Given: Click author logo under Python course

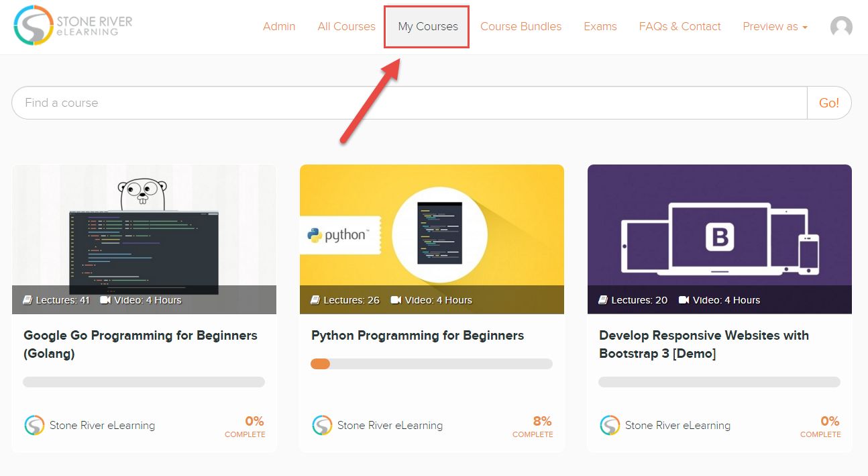Looking at the screenshot, I should pos(322,425).
